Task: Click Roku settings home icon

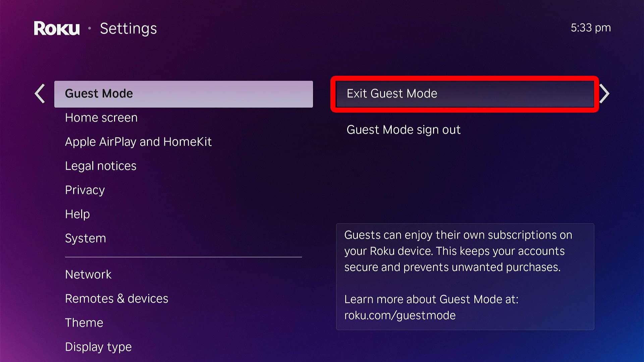Action: pos(56,28)
